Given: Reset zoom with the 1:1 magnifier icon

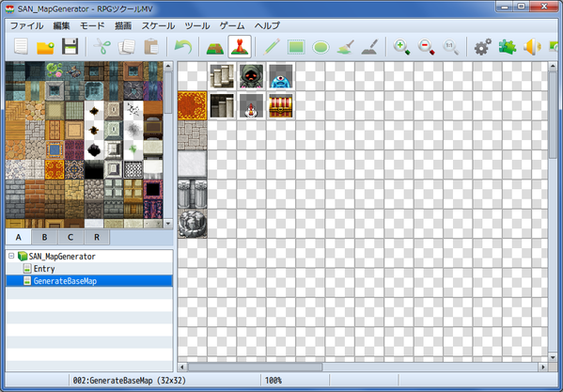Looking at the screenshot, I should (451, 47).
